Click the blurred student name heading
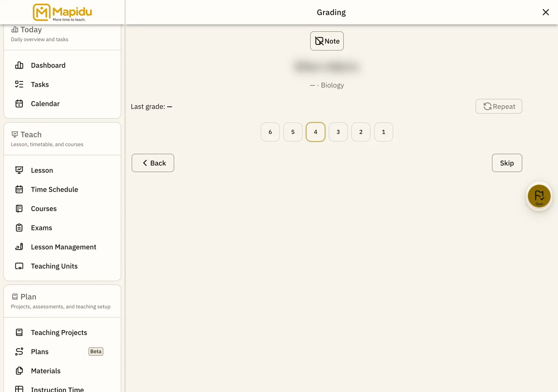558x392 pixels. pos(327,66)
